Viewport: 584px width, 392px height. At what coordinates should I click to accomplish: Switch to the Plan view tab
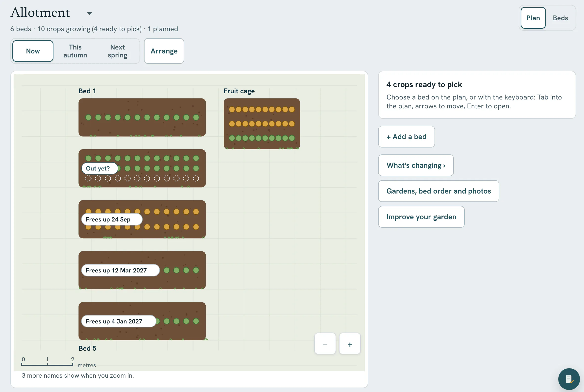tap(533, 18)
